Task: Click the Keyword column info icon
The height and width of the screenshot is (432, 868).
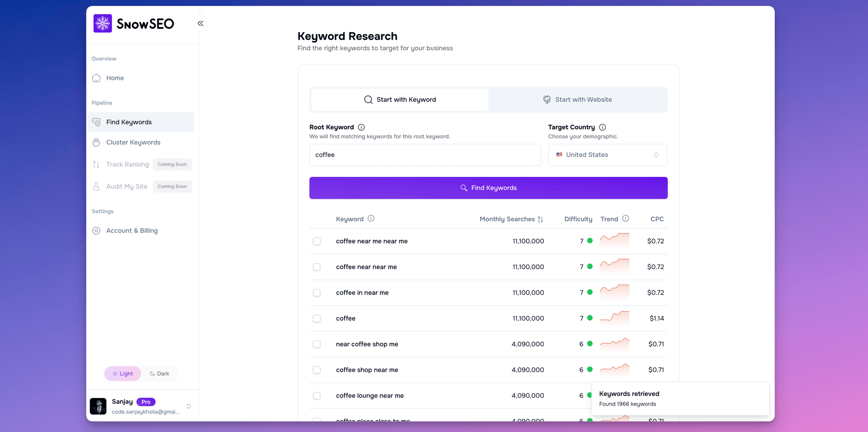Action: coord(371,218)
